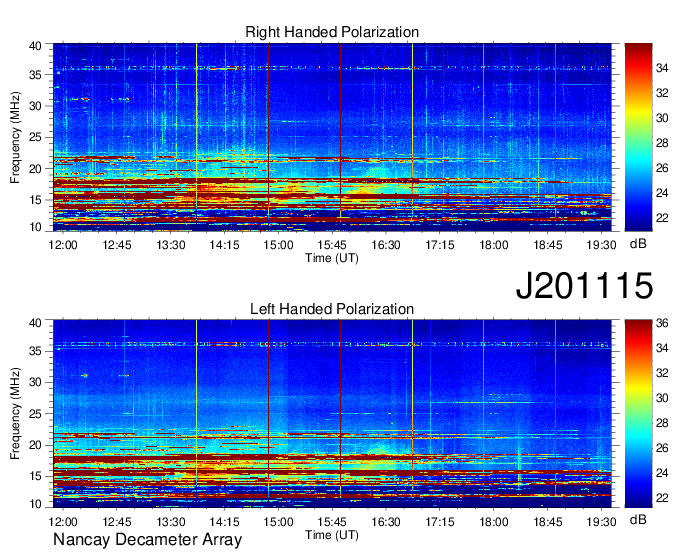This screenshot has height=552, width=680.
Task: Click the 36 dB label on the Left Handed color bar
Action: [662, 323]
